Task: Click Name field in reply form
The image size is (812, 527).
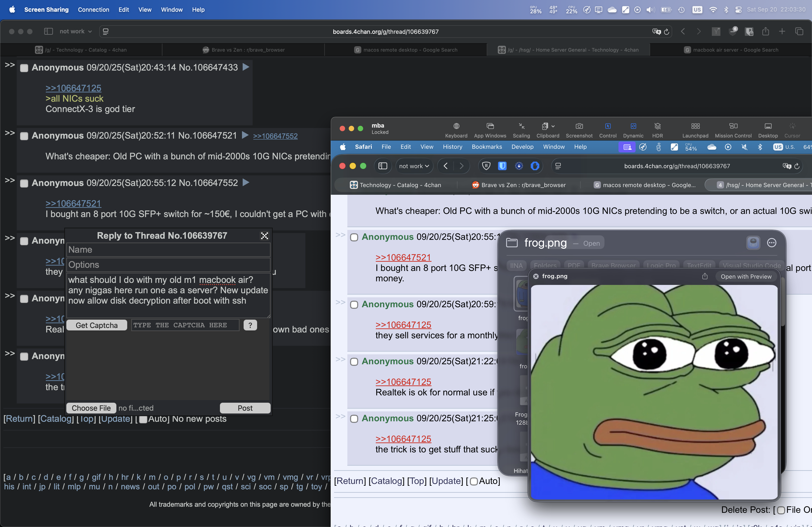Action: point(168,250)
